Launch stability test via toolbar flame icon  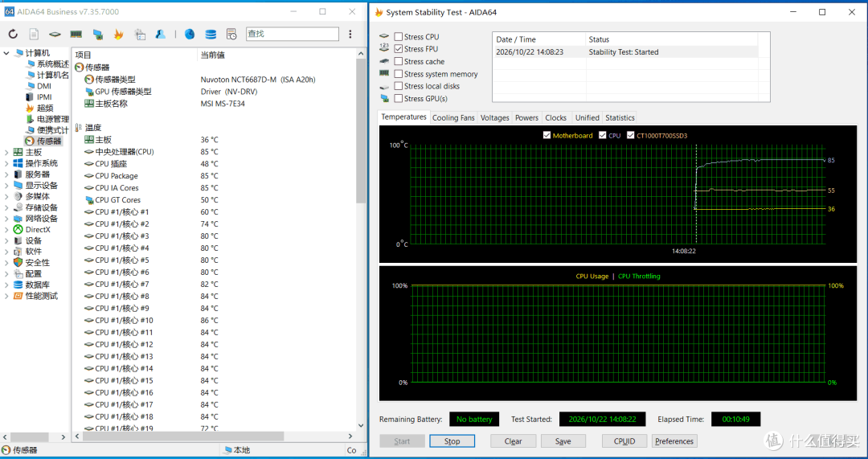[x=118, y=35]
